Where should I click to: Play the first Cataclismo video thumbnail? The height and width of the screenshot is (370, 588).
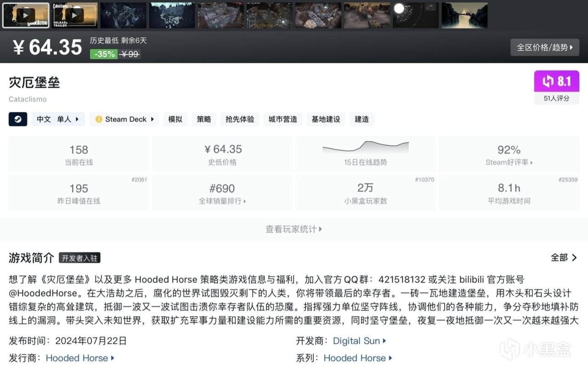[26, 15]
